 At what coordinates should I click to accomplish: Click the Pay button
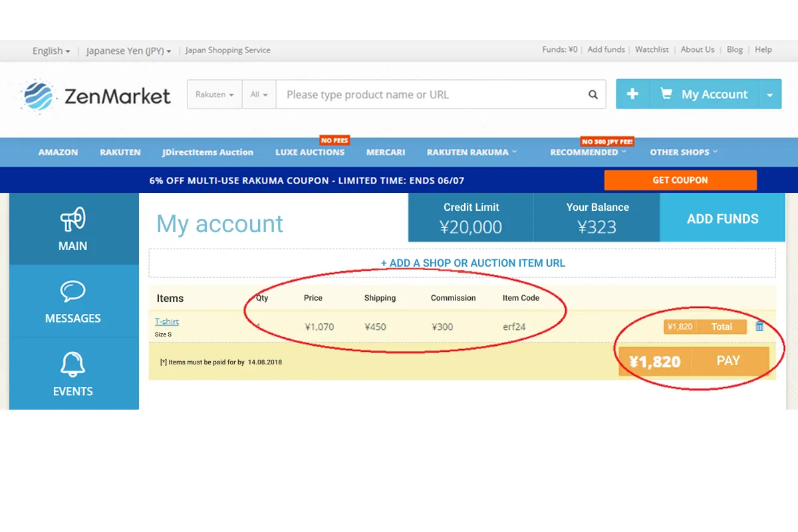728,361
